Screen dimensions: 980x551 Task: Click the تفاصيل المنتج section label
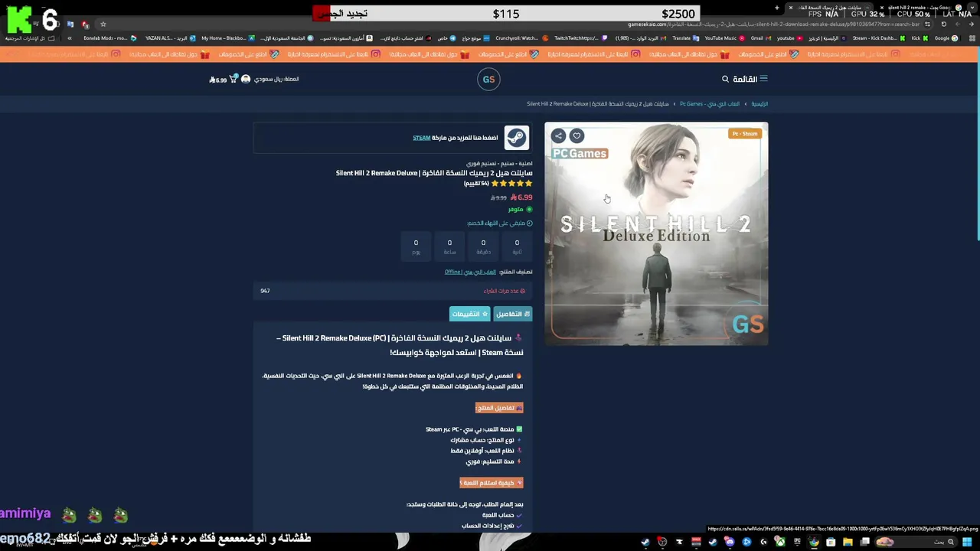pos(499,408)
